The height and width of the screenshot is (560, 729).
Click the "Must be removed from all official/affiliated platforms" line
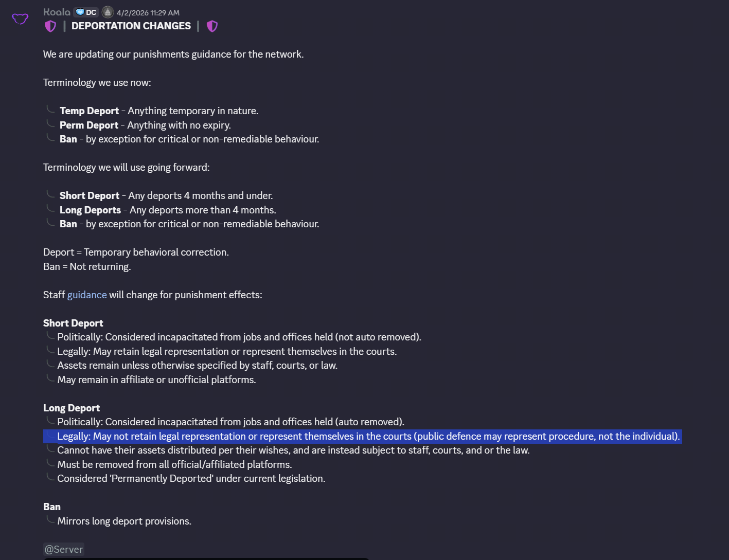pos(174,464)
